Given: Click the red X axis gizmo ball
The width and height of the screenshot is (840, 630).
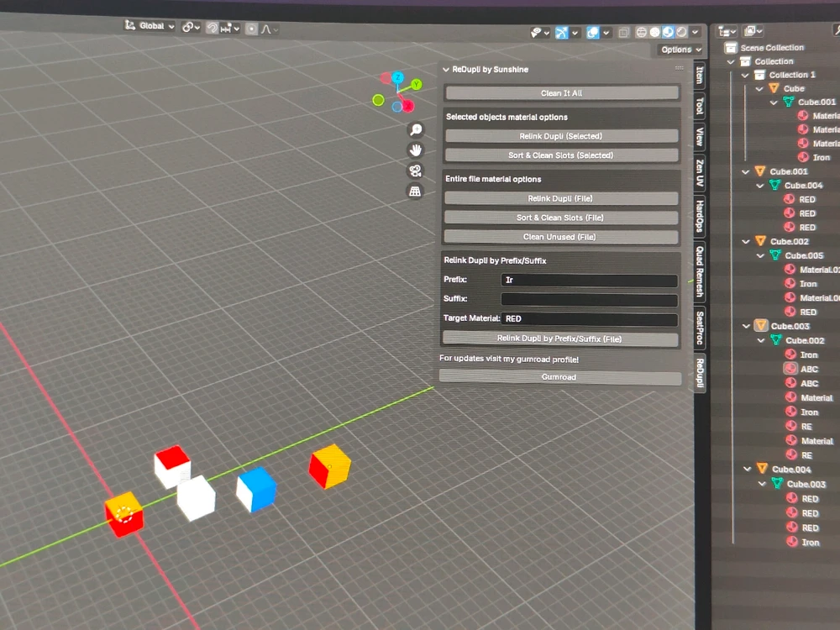Looking at the screenshot, I should point(407,106).
